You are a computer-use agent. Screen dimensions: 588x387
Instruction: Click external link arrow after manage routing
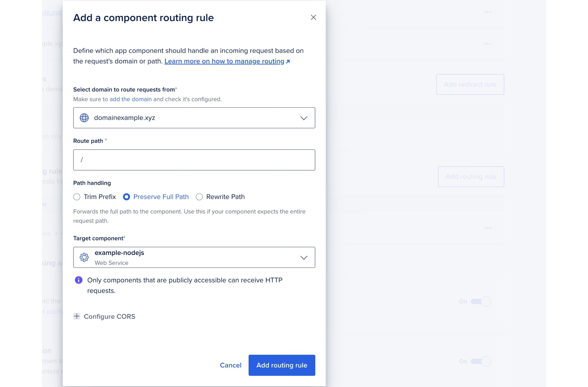[288, 61]
